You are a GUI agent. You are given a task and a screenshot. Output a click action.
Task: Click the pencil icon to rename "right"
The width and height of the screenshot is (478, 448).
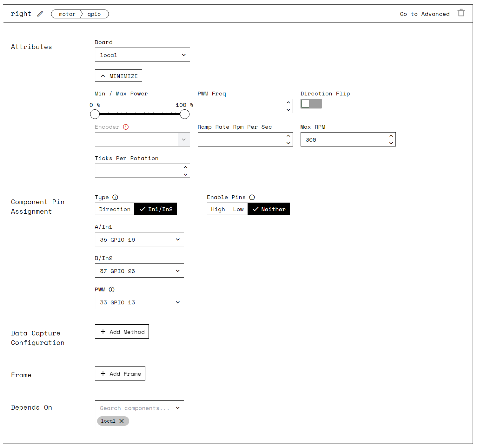[40, 13]
